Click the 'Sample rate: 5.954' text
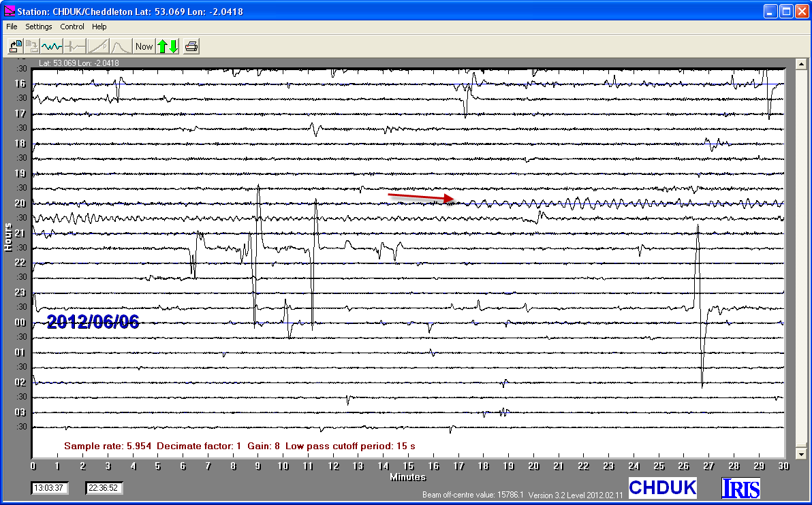 tap(108, 446)
